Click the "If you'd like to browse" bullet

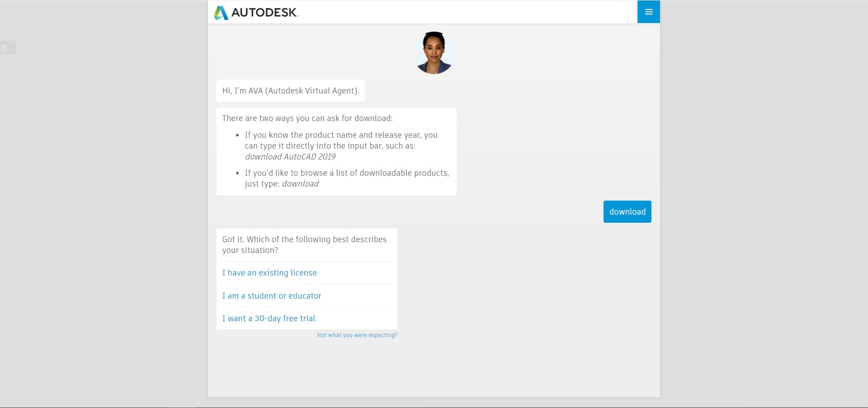coord(346,173)
